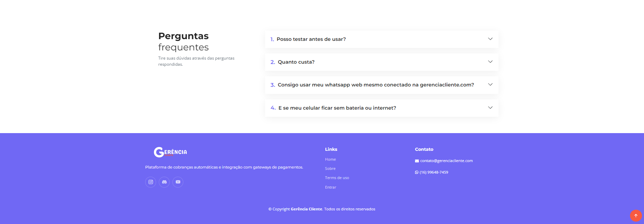Open "Terms de uso" link

point(337,178)
